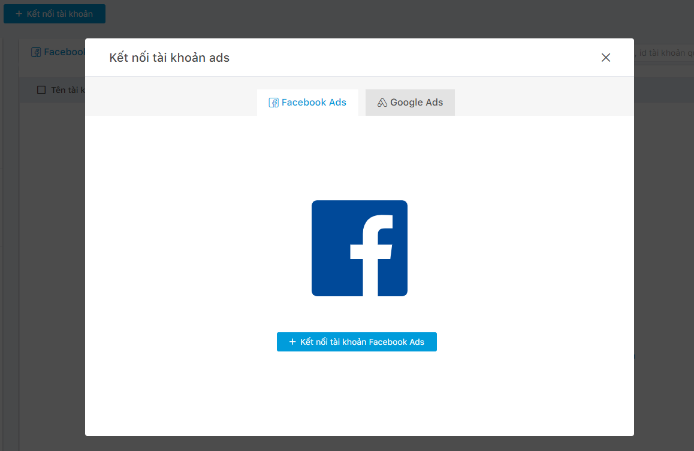
Task: Switch to the Facebook Ads tab
Action: point(308,103)
